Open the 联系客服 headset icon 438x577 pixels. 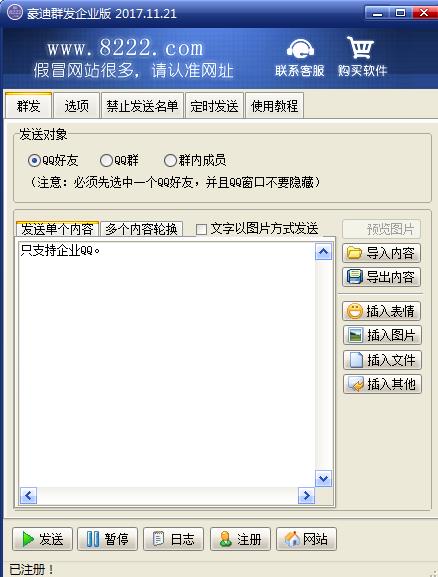coord(300,49)
